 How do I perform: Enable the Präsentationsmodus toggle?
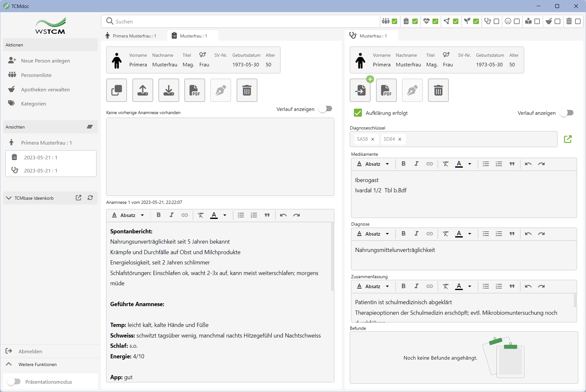pos(14,381)
